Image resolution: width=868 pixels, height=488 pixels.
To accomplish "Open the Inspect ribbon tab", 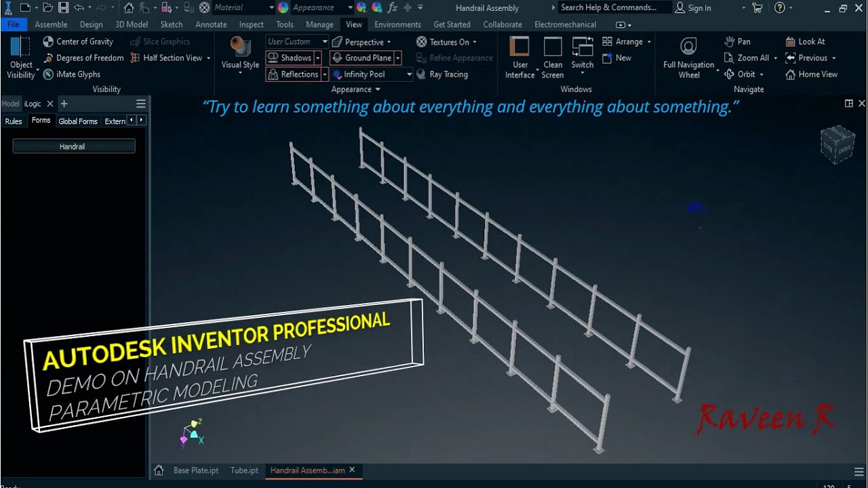I will point(251,24).
